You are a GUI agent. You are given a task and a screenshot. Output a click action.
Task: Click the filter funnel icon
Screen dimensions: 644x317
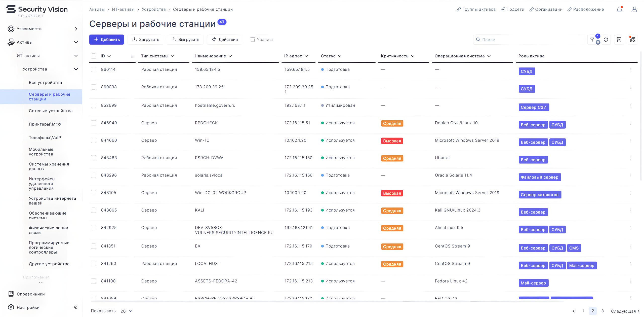[x=592, y=40]
